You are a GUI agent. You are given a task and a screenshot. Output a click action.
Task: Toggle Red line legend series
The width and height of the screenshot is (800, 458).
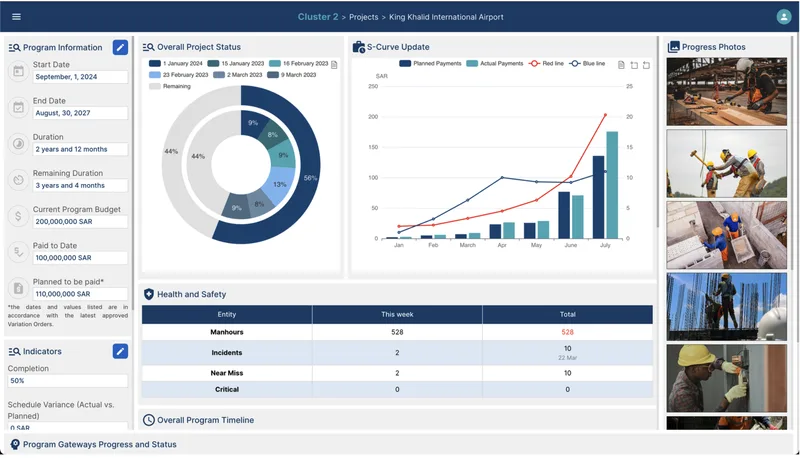[546, 64]
